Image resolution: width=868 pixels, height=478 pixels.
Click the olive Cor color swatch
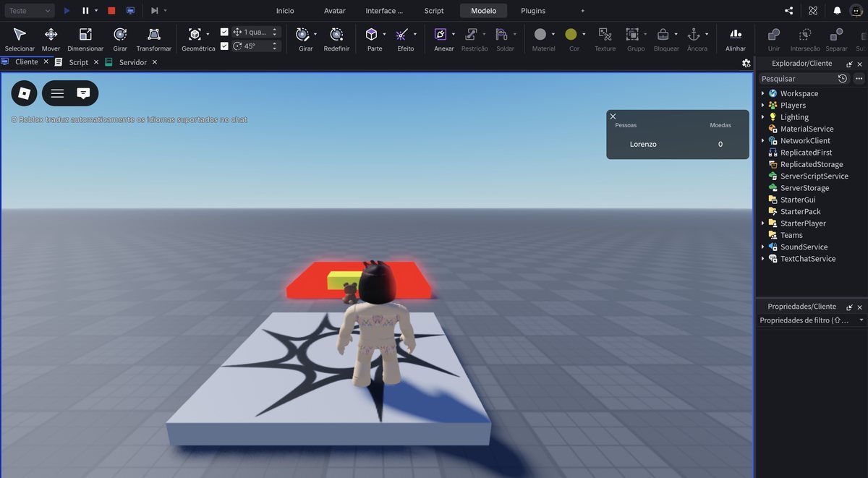[571, 34]
